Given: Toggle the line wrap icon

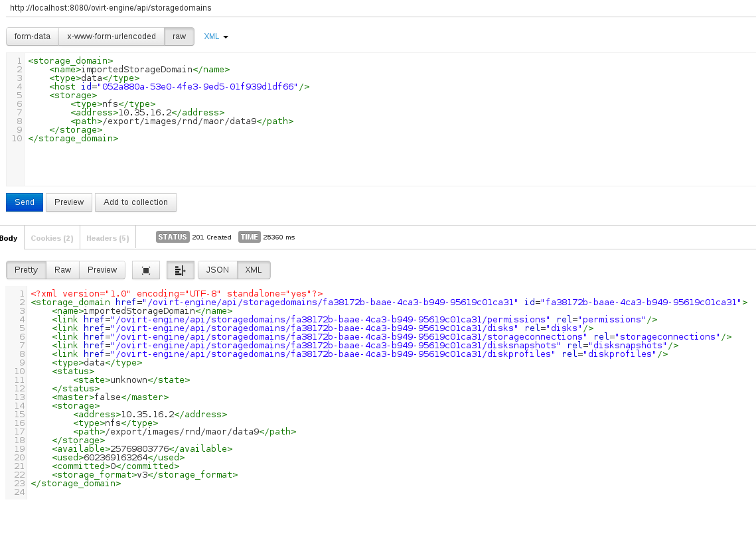Looking at the screenshot, I should [x=181, y=270].
